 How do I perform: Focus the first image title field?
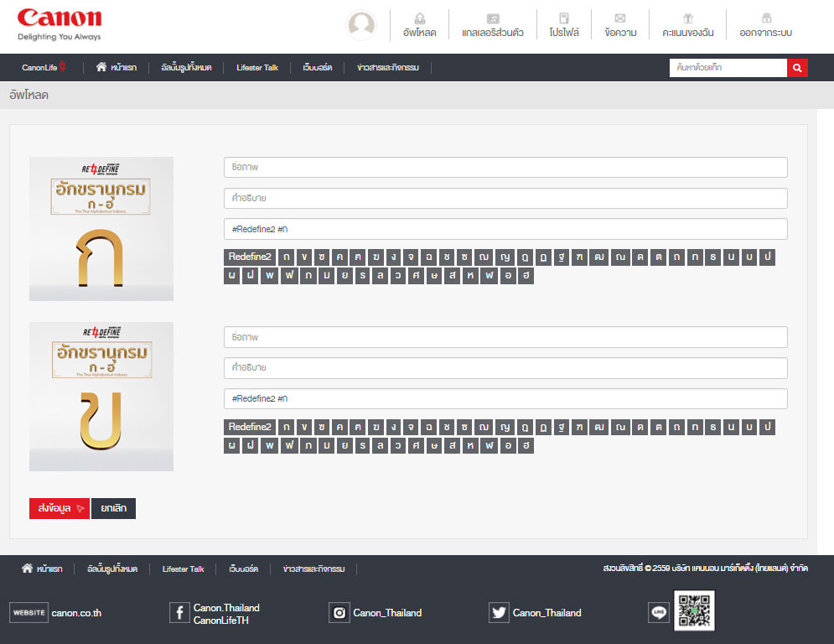tap(505, 167)
